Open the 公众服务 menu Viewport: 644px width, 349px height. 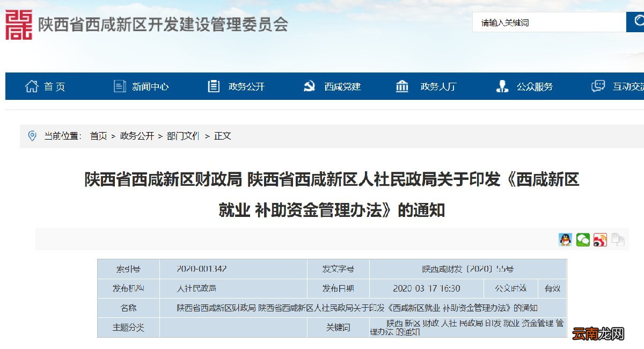click(534, 86)
